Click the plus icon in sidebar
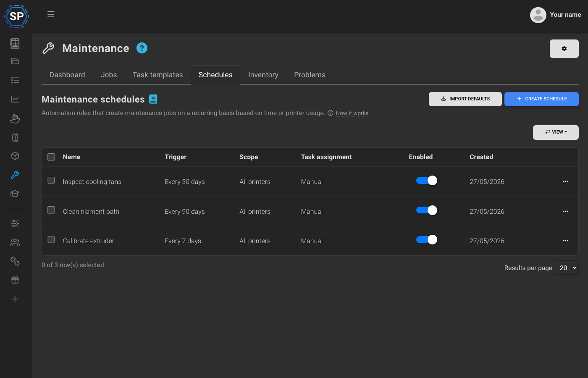The width and height of the screenshot is (588, 378). pyautogui.click(x=15, y=299)
